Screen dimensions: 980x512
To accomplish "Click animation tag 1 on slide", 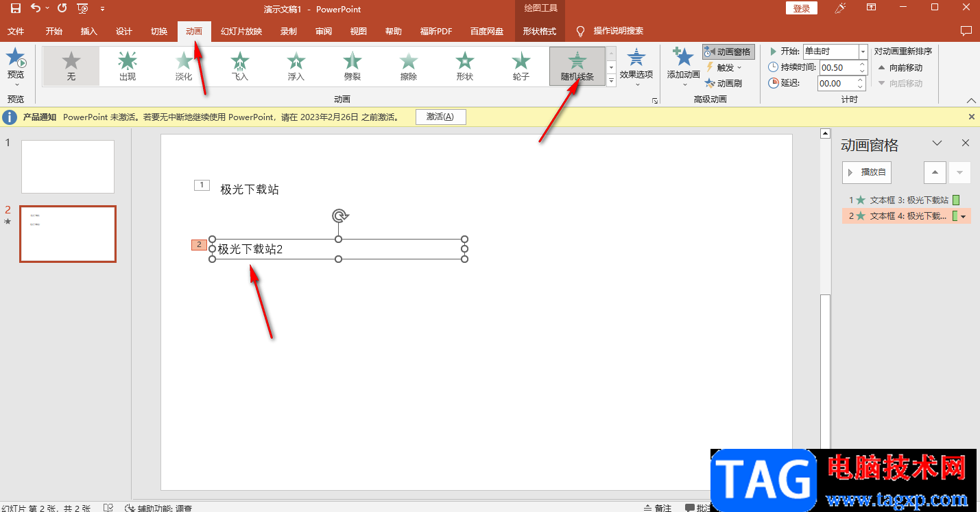I will 202,185.
